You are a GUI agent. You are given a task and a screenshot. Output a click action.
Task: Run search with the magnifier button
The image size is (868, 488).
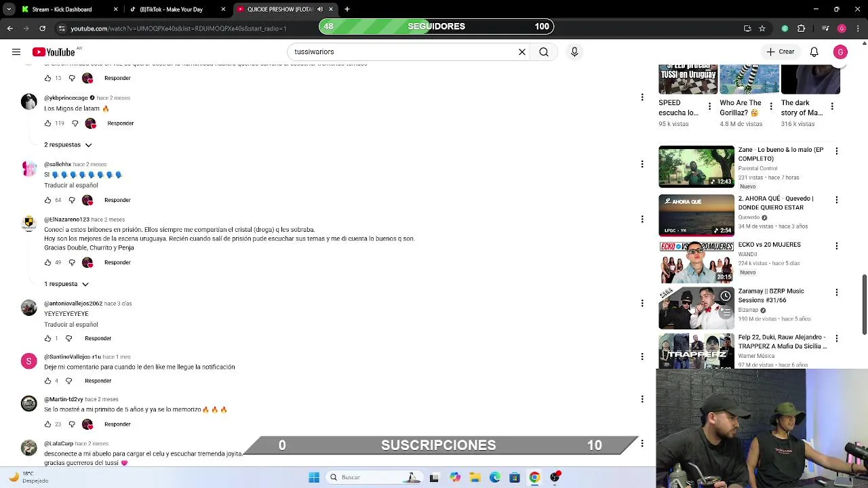coord(544,52)
